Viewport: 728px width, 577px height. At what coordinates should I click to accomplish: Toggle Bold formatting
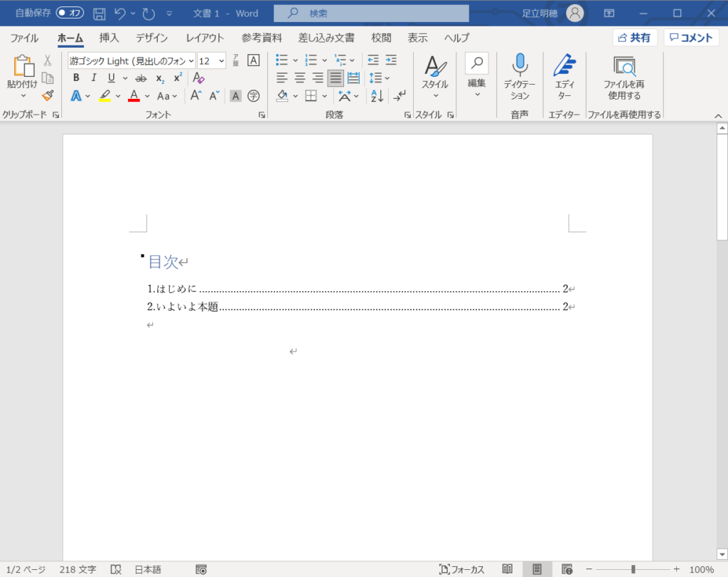77,78
